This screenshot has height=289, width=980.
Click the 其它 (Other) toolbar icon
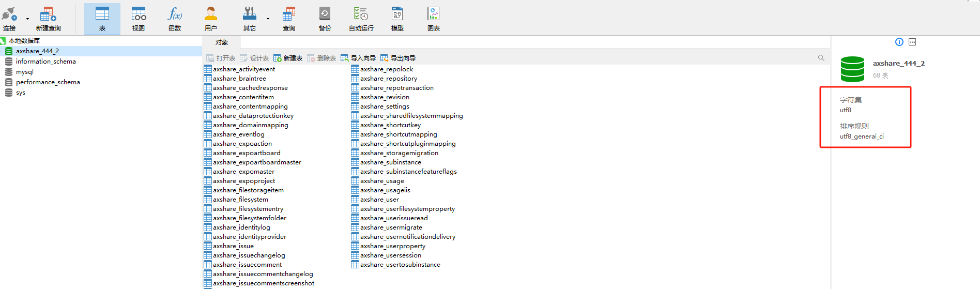pyautogui.click(x=250, y=19)
